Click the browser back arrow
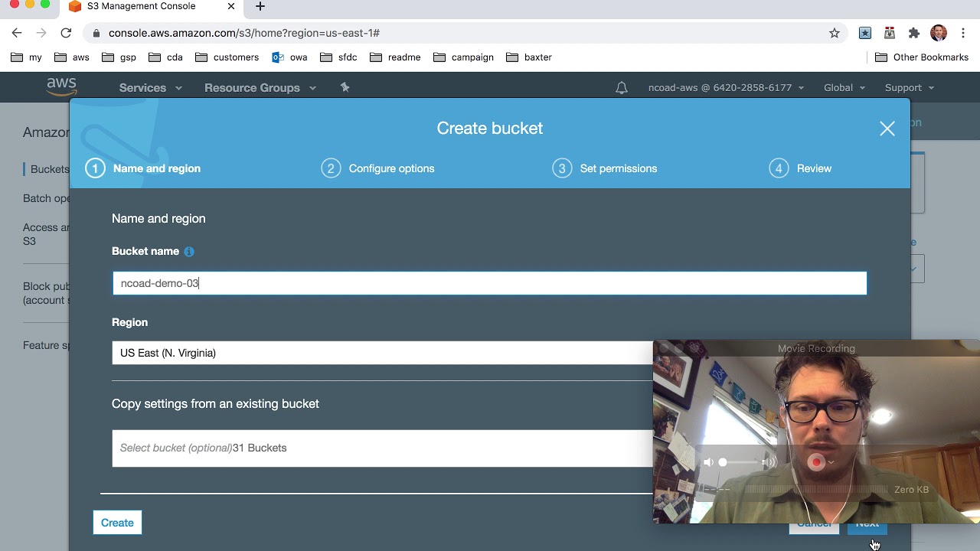The height and width of the screenshot is (551, 980). pyautogui.click(x=17, y=33)
